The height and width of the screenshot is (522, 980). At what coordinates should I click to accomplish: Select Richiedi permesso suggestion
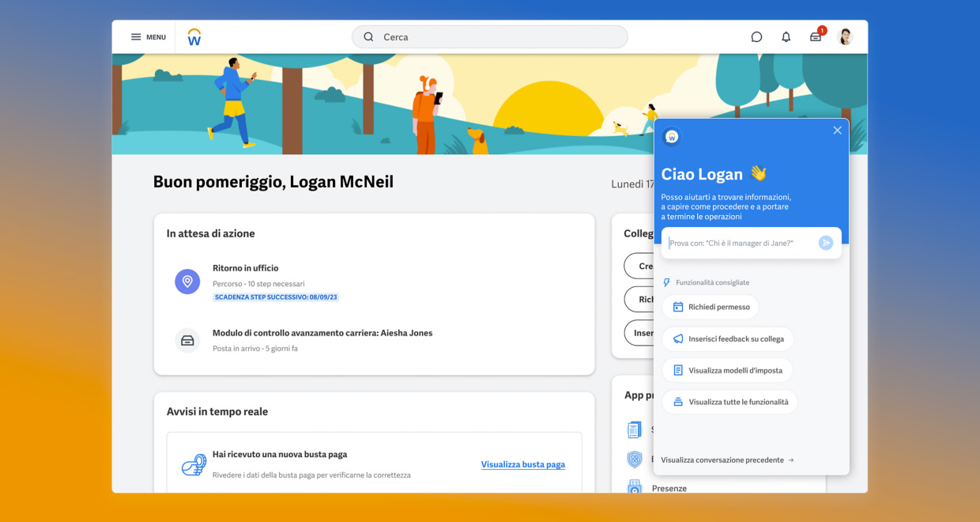pyautogui.click(x=710, y=307)
